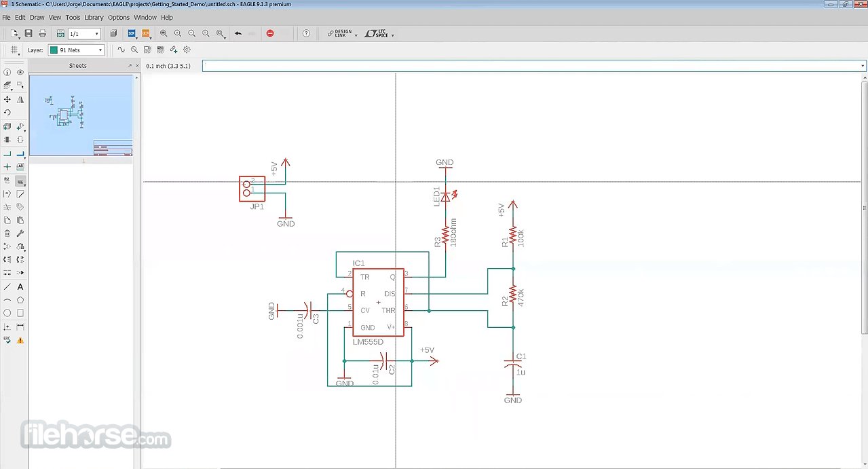This screenshot has height=469, width=868.
Task: Select the Change wrench tool
Action: click(20, 233)
